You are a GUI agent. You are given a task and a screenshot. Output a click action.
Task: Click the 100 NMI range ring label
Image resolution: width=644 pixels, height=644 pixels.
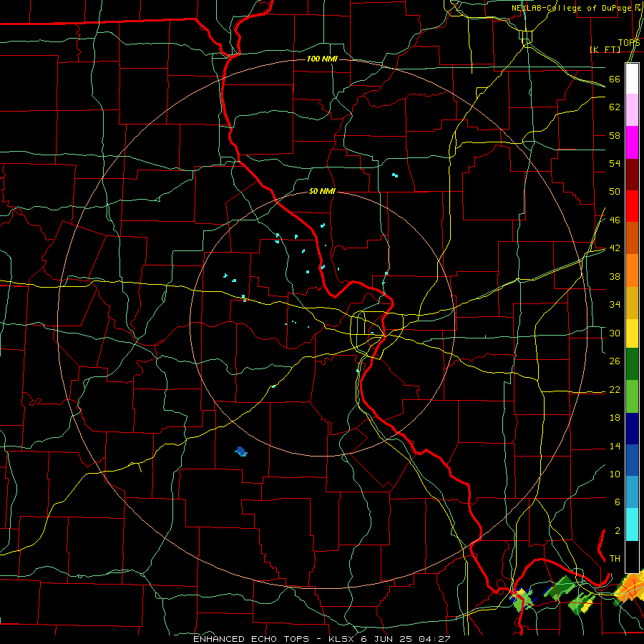coord(322,59)
